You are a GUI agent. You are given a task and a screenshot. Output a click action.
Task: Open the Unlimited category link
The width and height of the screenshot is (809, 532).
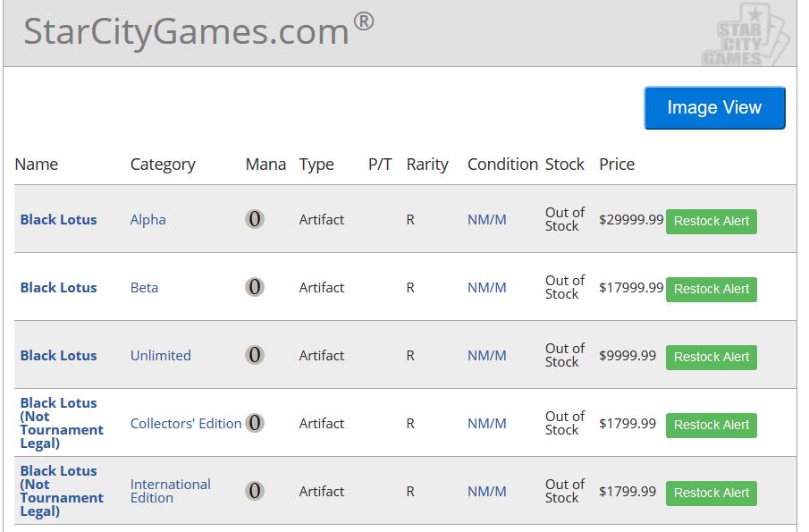pyautogui.click(x=160, y=355)
